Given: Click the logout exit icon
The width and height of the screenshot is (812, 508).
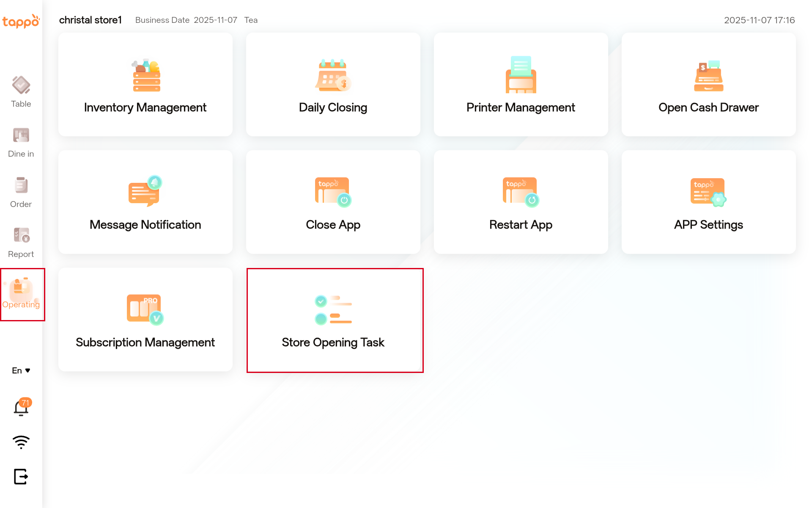Looking at the screenshot, I should coord(21,477).
